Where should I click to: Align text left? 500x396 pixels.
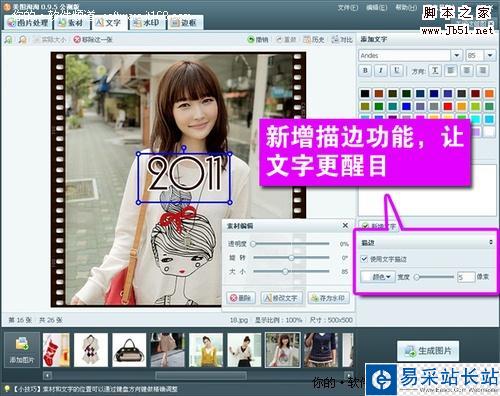pyautogui.click(x=451, y=71)
